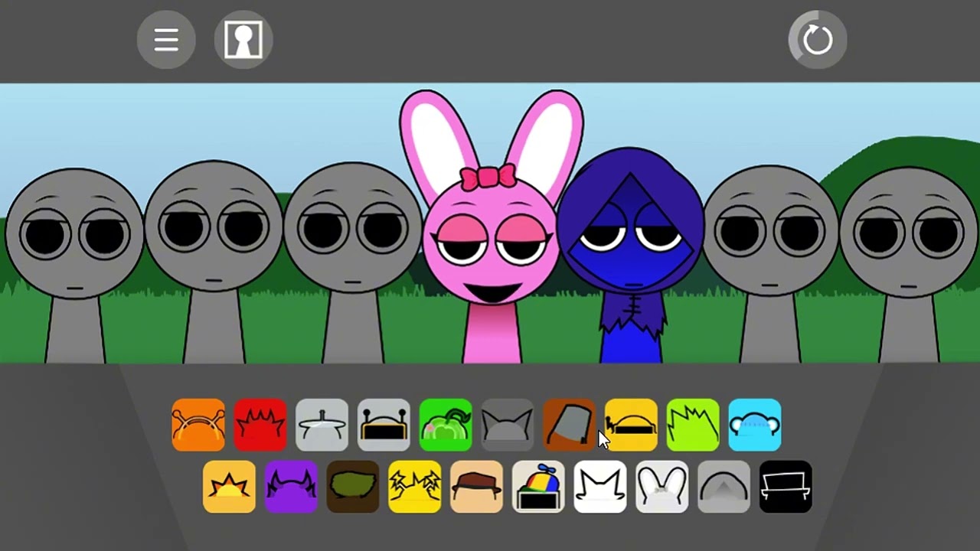
Task: Select the yellow cracked-lightning icon
Action: (414, 487)
